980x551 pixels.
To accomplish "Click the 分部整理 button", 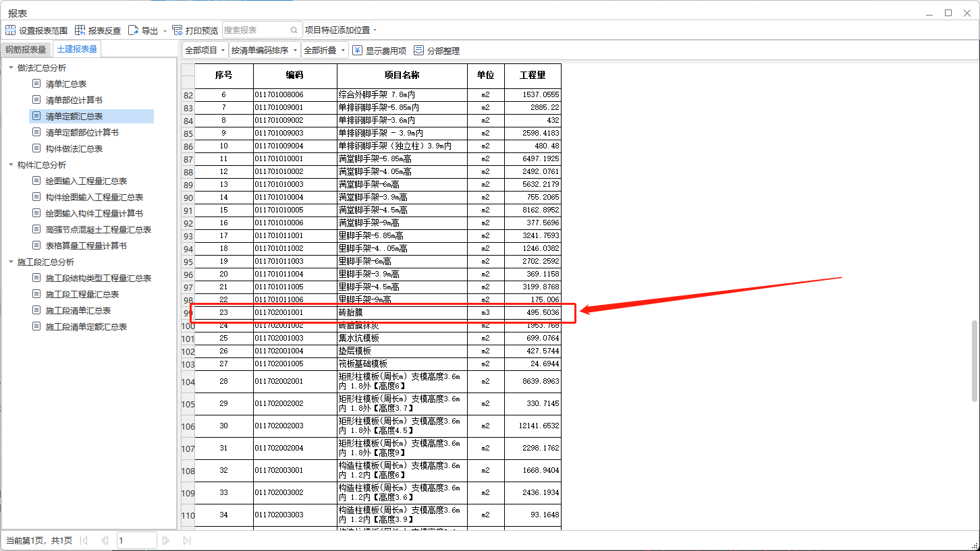I will [x=437, y=51].
